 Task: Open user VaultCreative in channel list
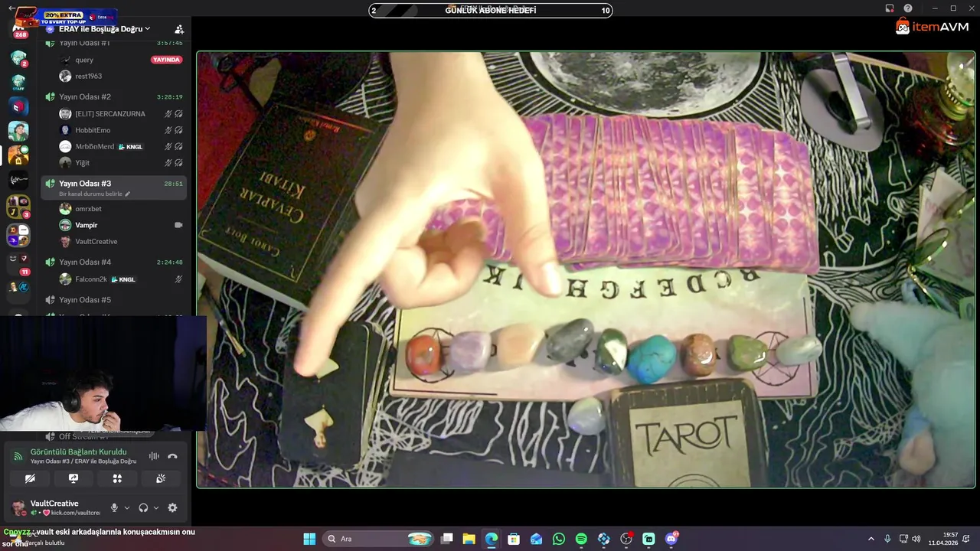[96, 242]
